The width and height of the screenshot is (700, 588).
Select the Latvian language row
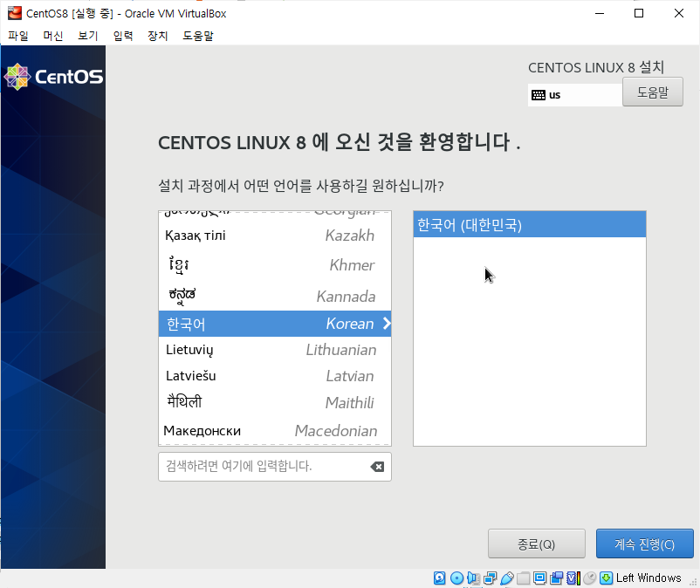click(275, 376)
